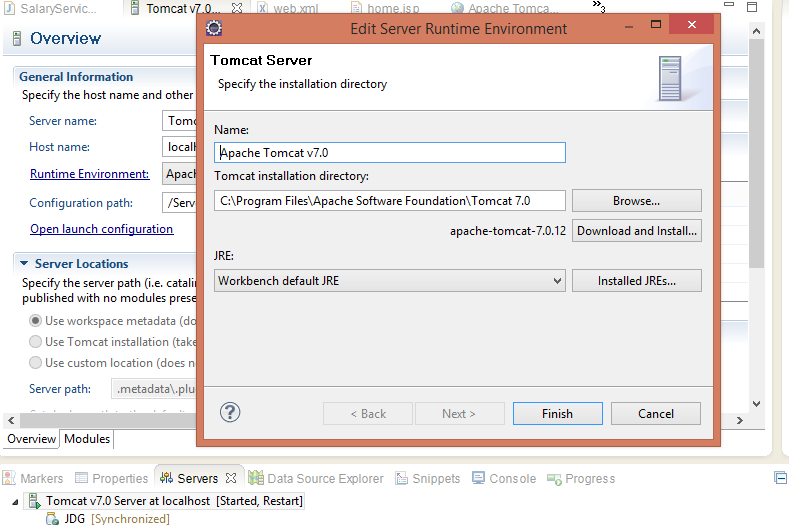The image size is (789, 525).
Task: Click the Snippets view icon
Action: point(402,478)
